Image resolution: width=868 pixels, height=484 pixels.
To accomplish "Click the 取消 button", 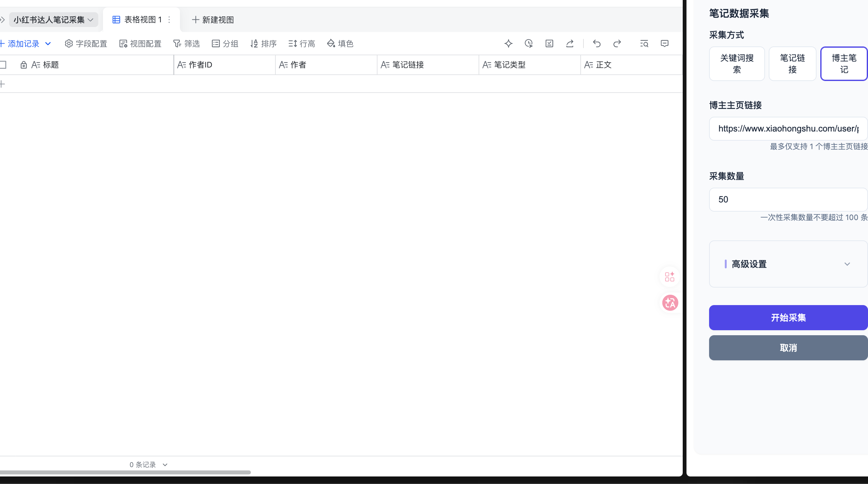I will click(788, 347).
